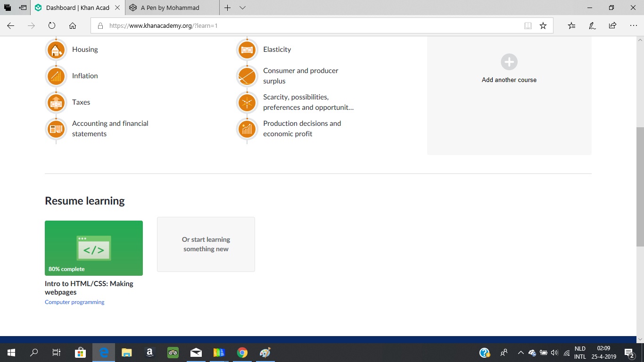The width and height of the screenshot is (644, 362).
Task: Open the Action Center notifications
Action: coord(629,353)
